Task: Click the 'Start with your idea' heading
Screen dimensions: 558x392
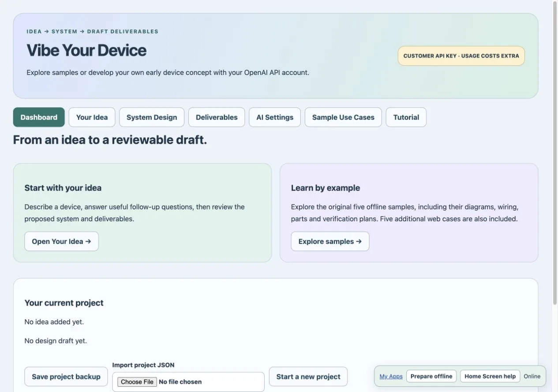Action: click(x=63, y=188)
